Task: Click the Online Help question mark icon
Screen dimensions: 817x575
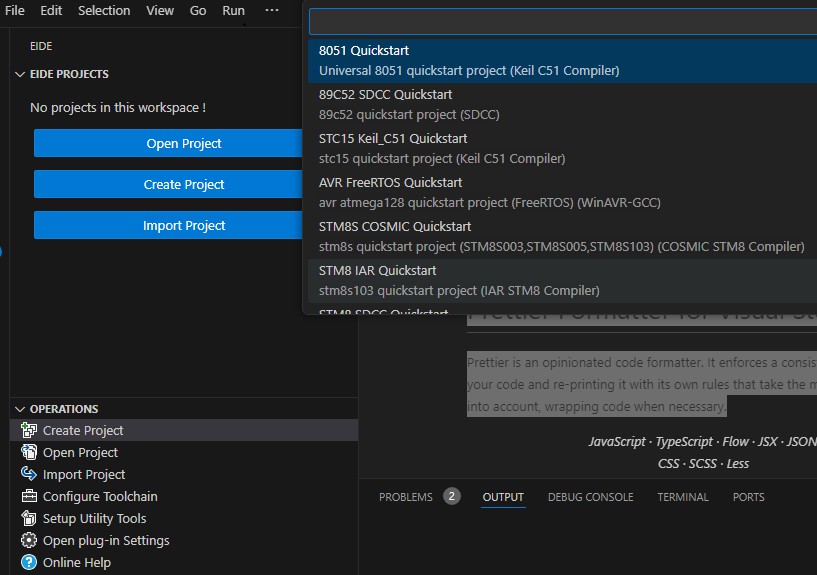Action: pos(29,562)
